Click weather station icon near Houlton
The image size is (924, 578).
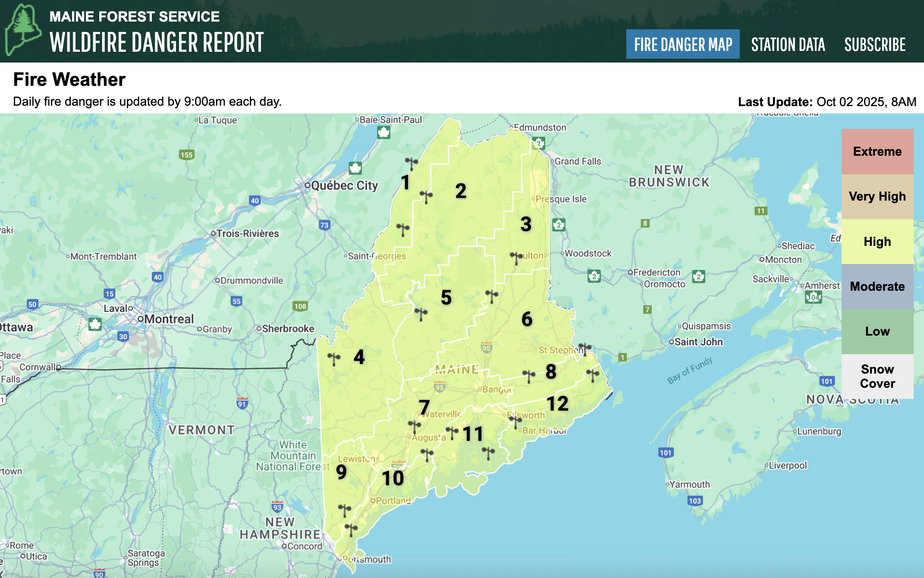(516, 257)
